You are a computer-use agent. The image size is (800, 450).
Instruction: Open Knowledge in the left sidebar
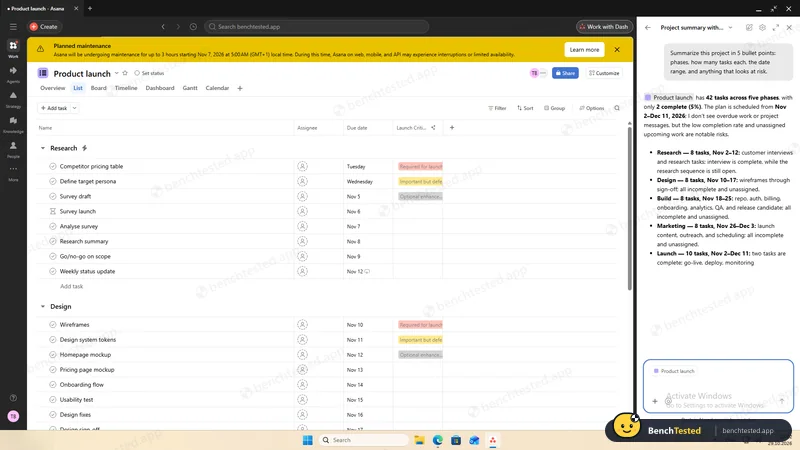13,123
